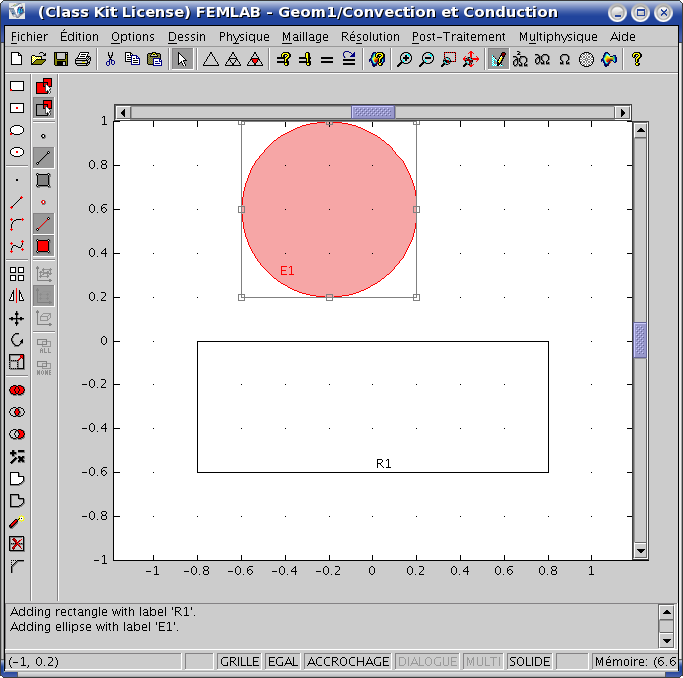Screen dimensions: 683x678
Task: Click the Zoom In magnifier icon
Action: (404, 59)
